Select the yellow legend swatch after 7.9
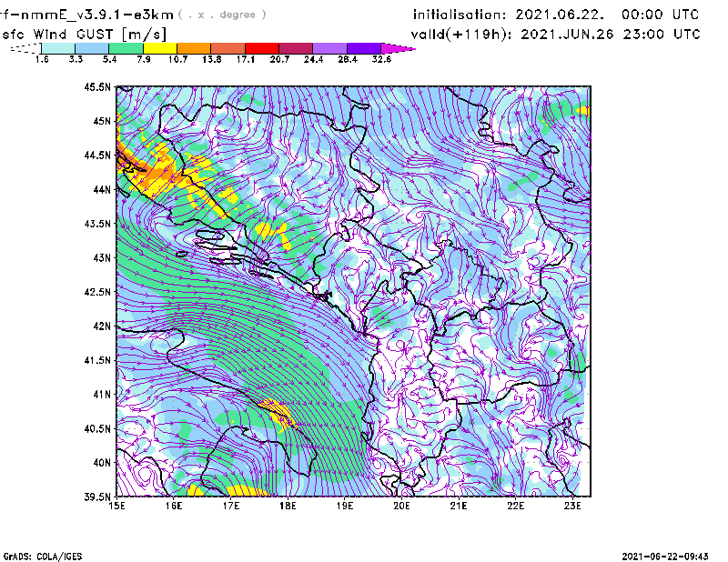The width and height of the screenshot is (728, 562). click(160, 48)
